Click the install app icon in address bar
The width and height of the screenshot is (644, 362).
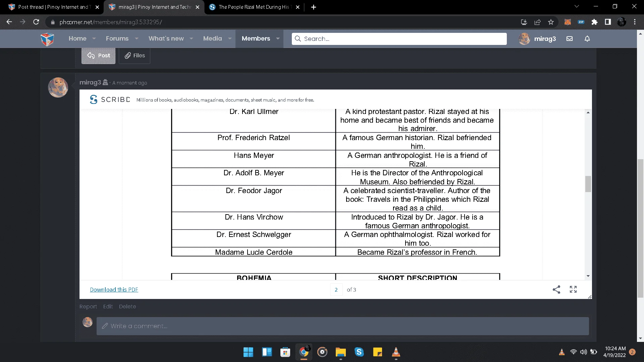pyautogui.click(x=524, y=22)
